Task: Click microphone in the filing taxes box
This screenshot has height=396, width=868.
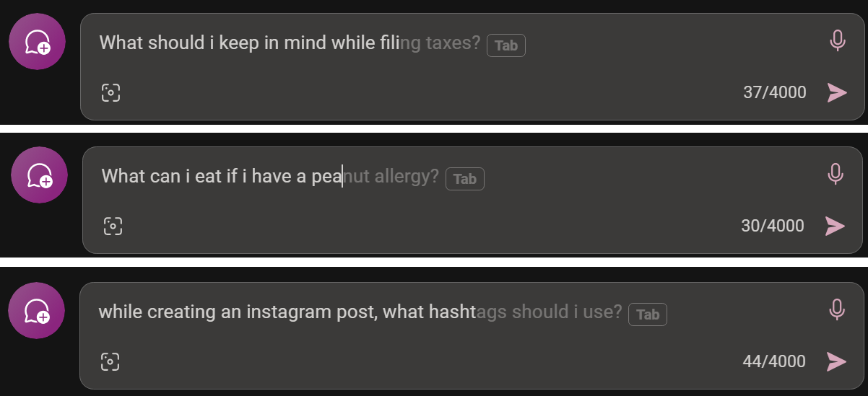Action: (837, 40)
